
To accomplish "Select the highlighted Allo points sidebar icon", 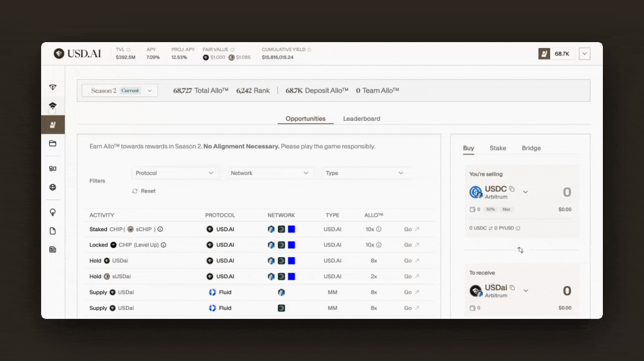I will click(x=53, y=124).
